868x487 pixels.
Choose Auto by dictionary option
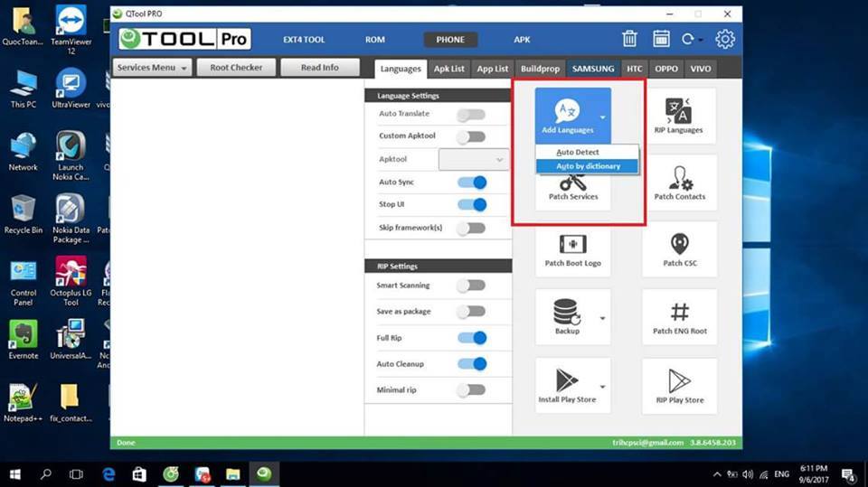(x=588, y=166)
